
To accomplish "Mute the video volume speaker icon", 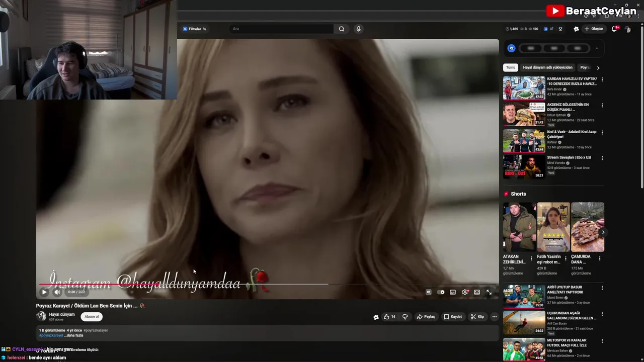I will [x=57, y=292].
